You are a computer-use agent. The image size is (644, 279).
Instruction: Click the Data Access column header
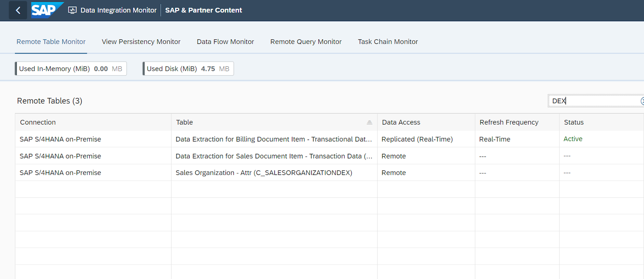(x=426, y=122)
